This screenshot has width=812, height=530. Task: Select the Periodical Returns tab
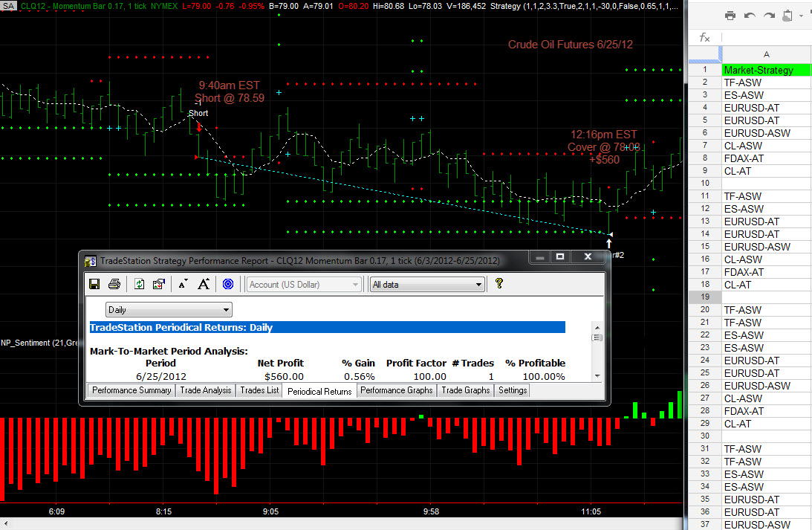[319, 391]
